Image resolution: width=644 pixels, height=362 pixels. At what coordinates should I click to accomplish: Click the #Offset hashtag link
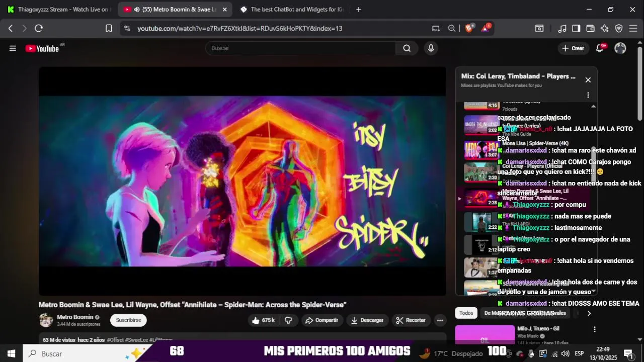(x=115, y=340)
